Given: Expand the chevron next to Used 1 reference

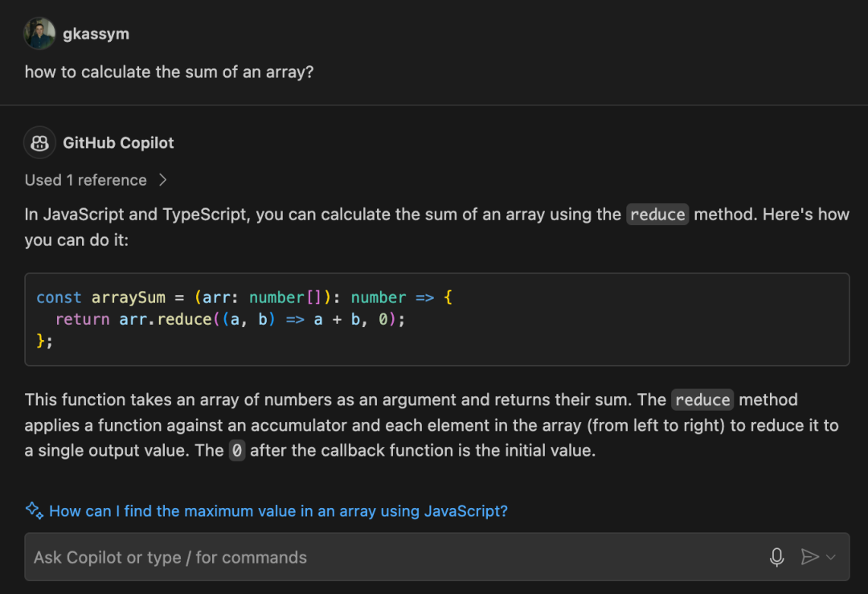Looking at the screenshot, I should [x=162, y=180].
